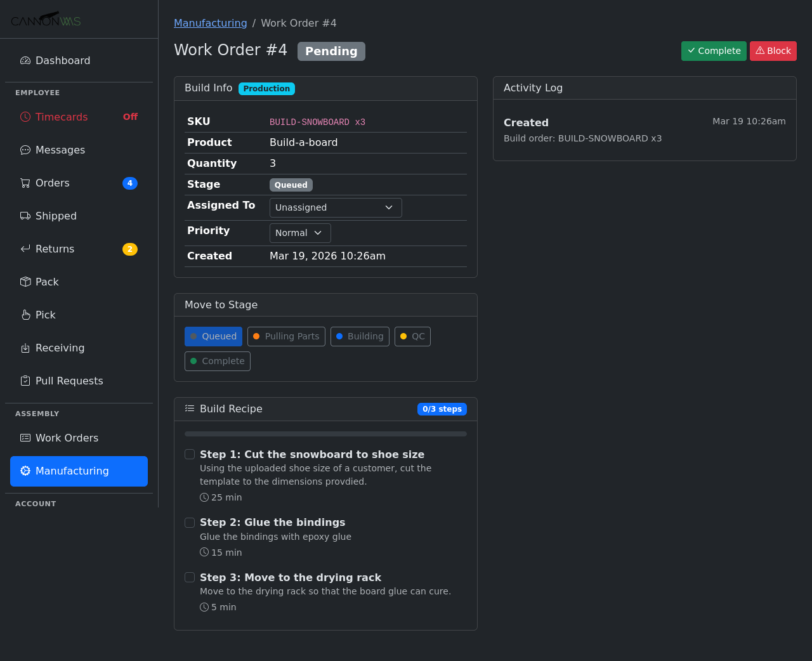Expand the Priority Normal dropdown
The width and height of the screenshot is (812, 661).
(x=300, y=233)
